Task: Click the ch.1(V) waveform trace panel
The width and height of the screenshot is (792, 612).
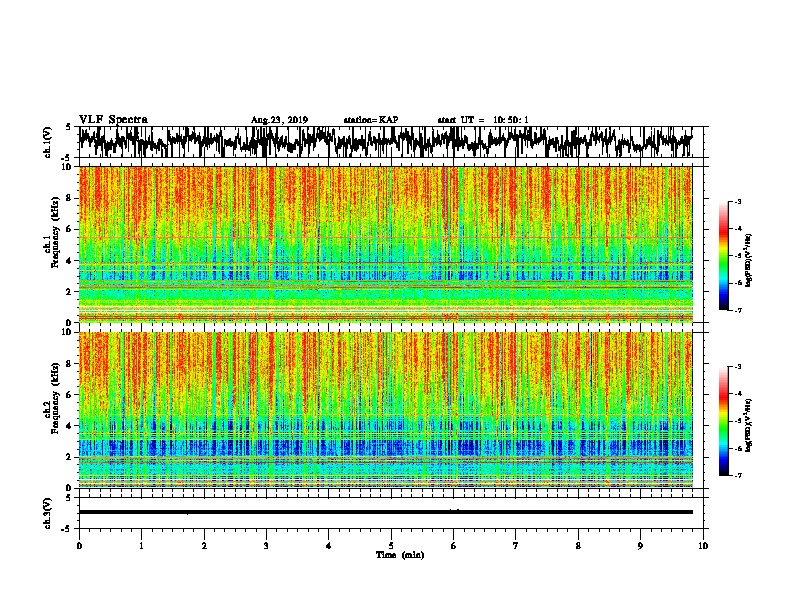Action: tap(391, 142)
